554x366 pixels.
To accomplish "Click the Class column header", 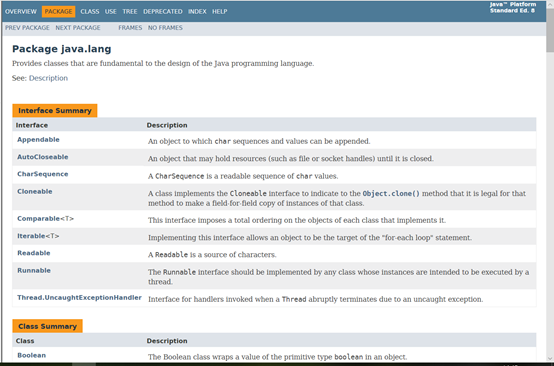I will click(25, 341).
